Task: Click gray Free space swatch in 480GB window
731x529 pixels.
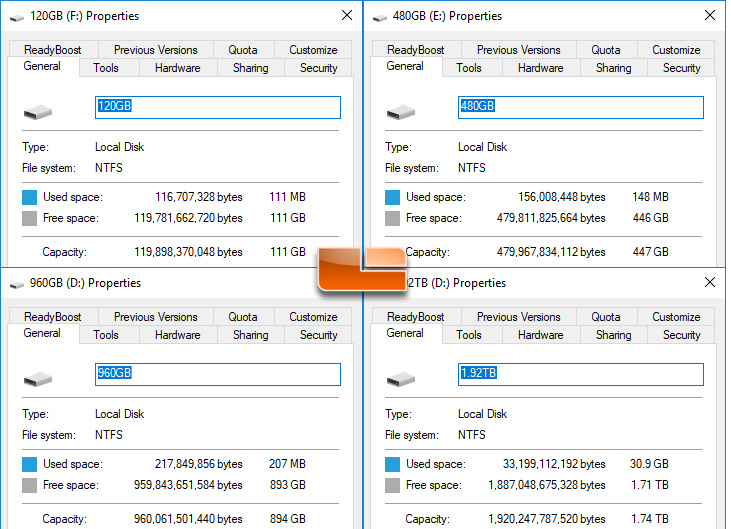Action: pos(392,218)
